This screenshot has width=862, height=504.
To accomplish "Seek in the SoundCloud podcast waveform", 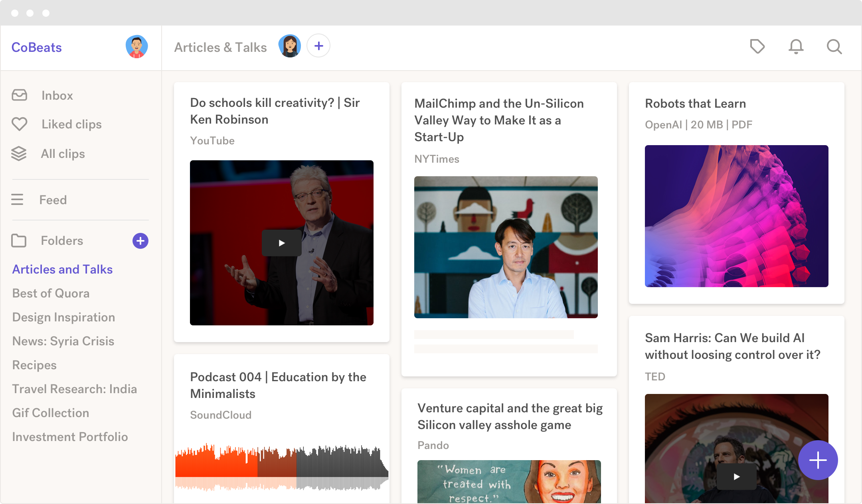I will coord(281,467).
